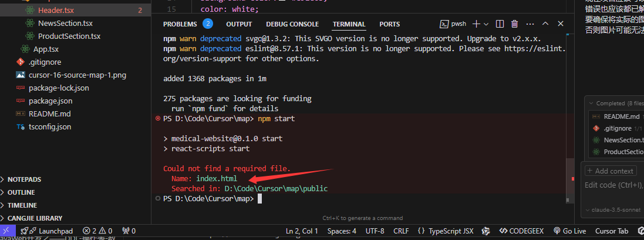644x240 pixels.
Task: Expand the TIMELINE section
Action: tap(21, 205)
